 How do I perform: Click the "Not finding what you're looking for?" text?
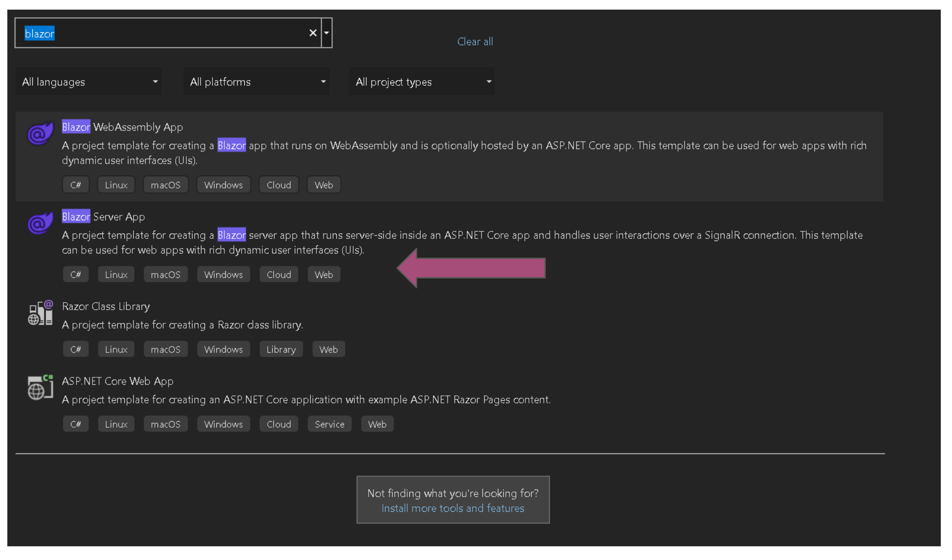coord(453,493)
